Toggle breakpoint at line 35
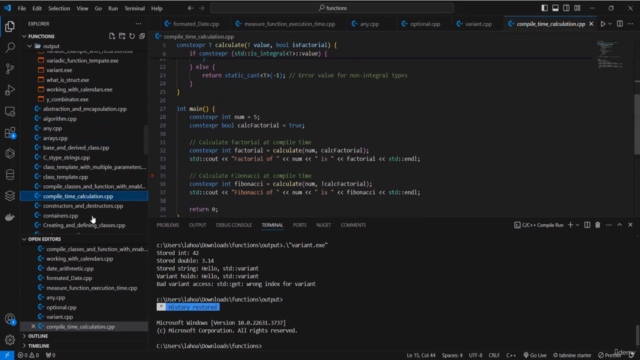Viewport: 640px width, 360px height. tap(152, 176)
